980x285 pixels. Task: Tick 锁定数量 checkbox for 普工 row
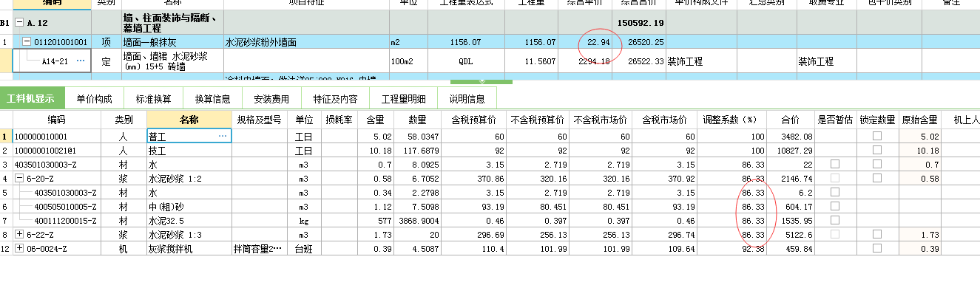(877, 137)
